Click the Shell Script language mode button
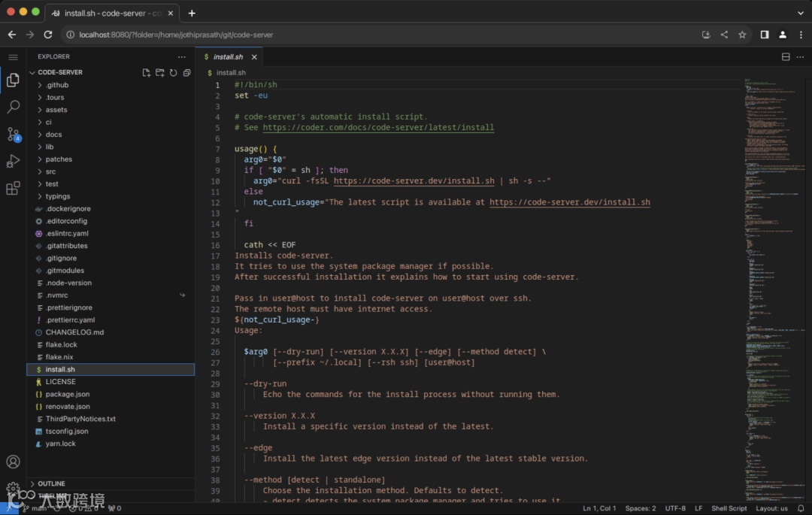The height and width of the screenshot is (515, 812). tap(729, 508)
